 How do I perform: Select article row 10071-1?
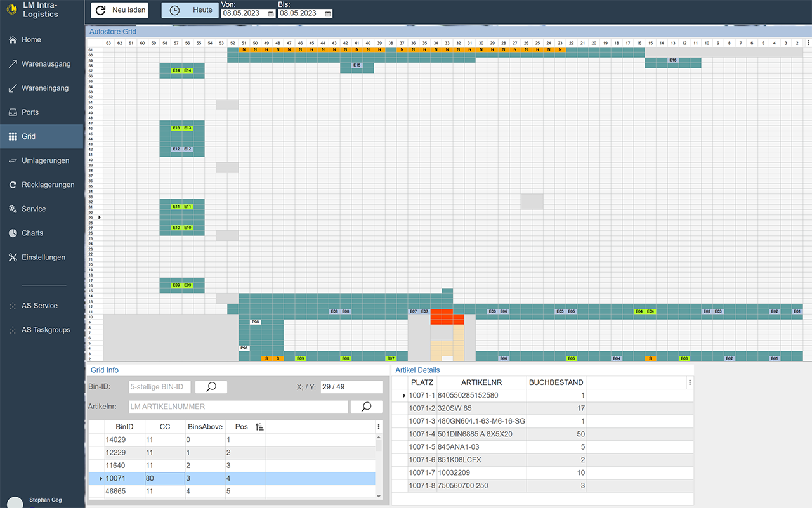click(542, 396)
